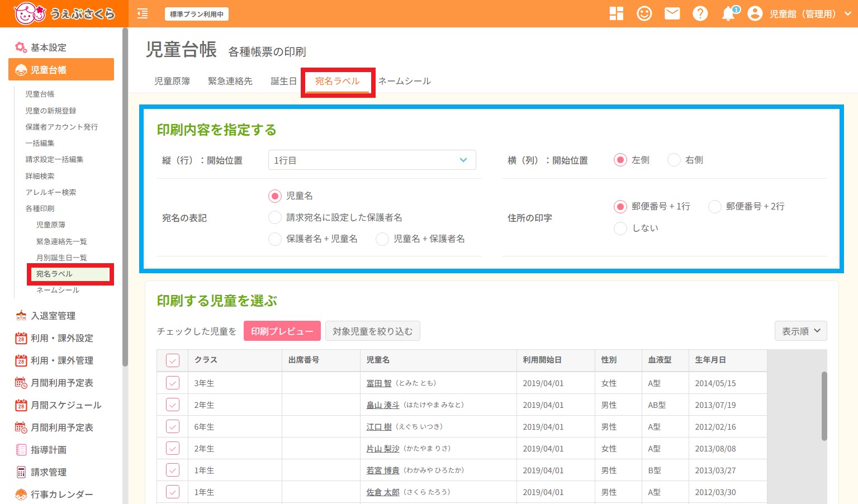Image resolution: width=858 pixels, height=504 pixels.
Task: Click 対象児童を絞り込む button
Action: pyautogui.click(x=372, y=331)
